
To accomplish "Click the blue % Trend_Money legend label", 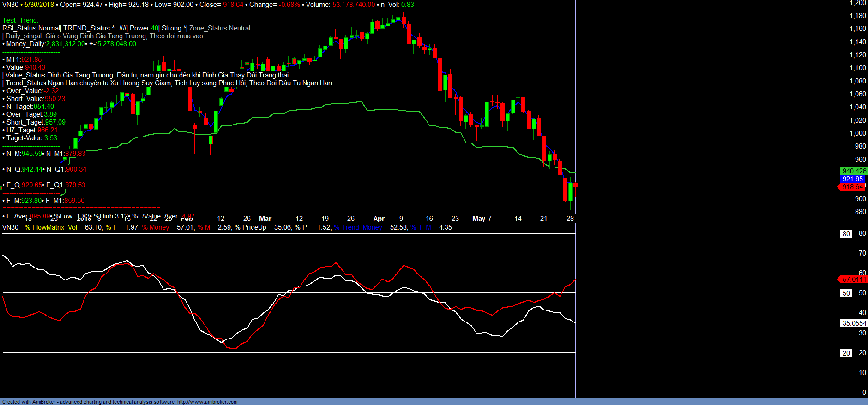I will pyautogui.click(x=358, y=227).
